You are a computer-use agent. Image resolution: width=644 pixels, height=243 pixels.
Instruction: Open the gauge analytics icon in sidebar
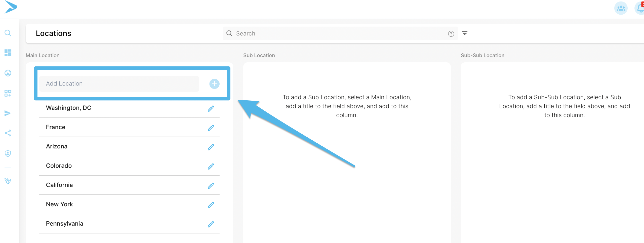(8, 73)
